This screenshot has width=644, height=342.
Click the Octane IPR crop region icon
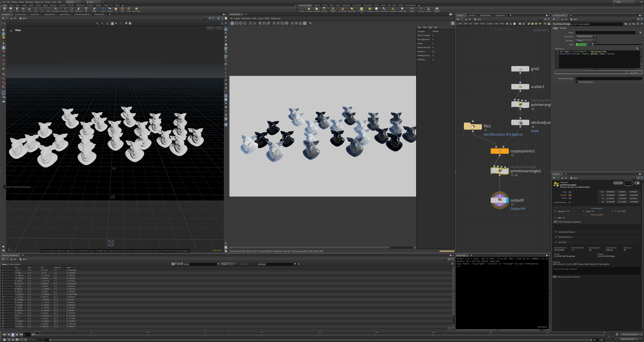310,23
